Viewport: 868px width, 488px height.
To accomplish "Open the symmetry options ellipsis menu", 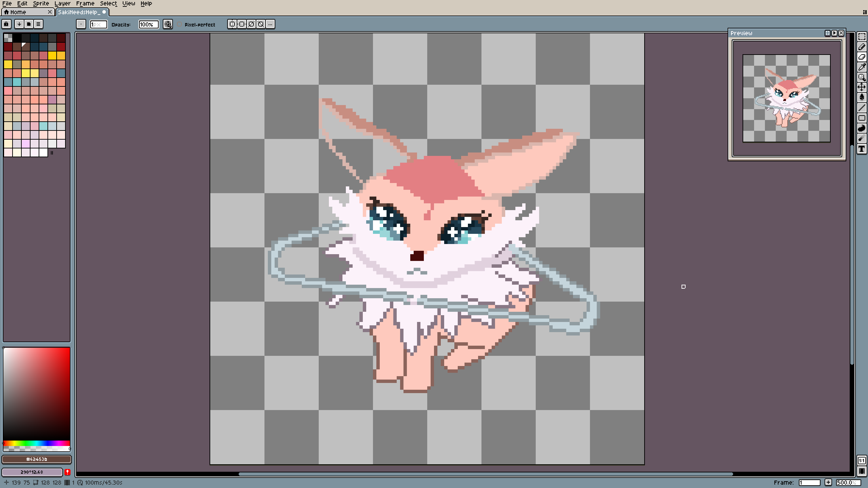I will coord(270,24).
